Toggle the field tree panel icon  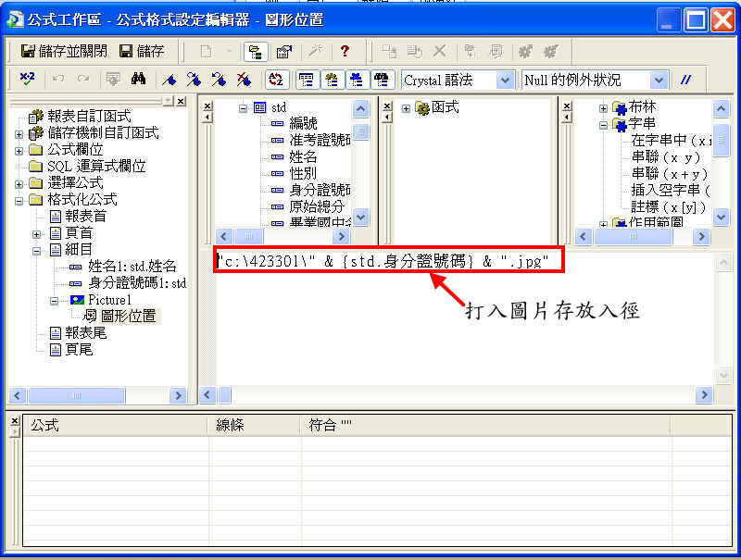308,80
